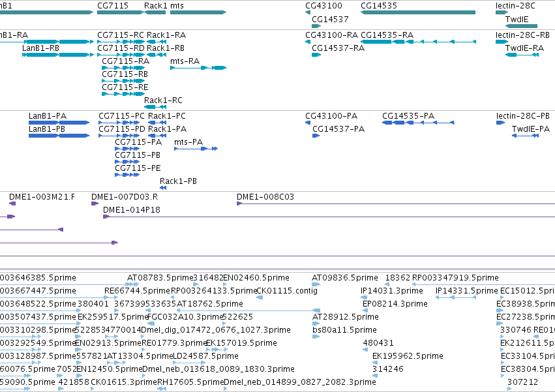Image resolution: width=555 pixels, height=392 pixels.
Task: Click EST AT28912.5prime
Action: pyautogui.click(x=345, y=317)
